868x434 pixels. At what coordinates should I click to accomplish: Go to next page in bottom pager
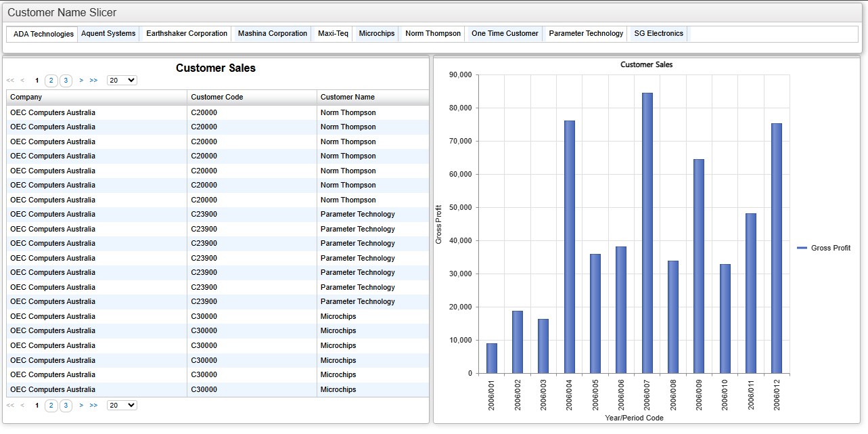[81, 406]
